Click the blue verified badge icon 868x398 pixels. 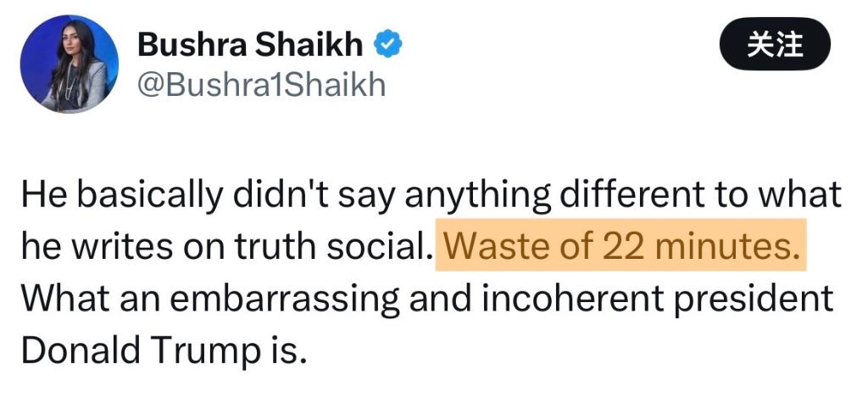tap(388, 43)
